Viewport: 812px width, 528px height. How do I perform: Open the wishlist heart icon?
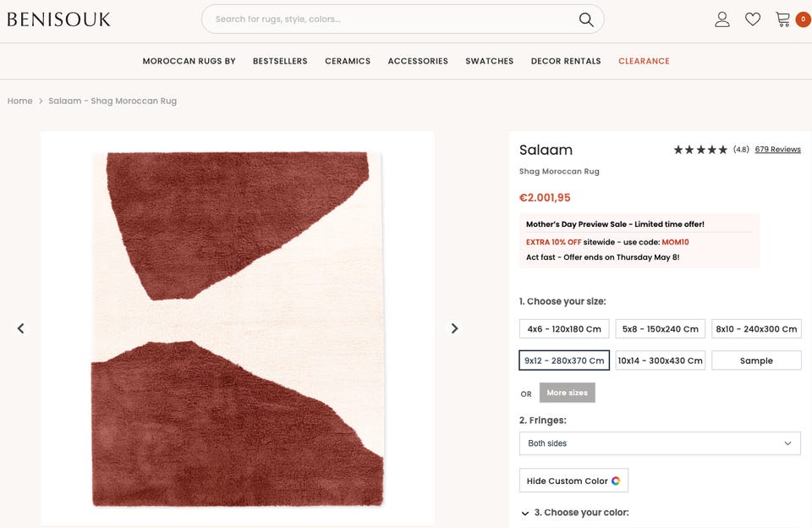(753, 19)
